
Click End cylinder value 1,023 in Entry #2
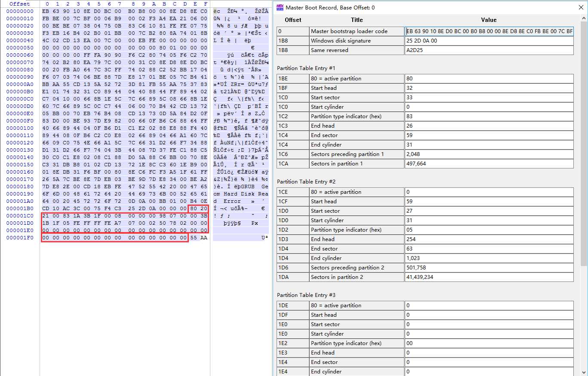489,258
